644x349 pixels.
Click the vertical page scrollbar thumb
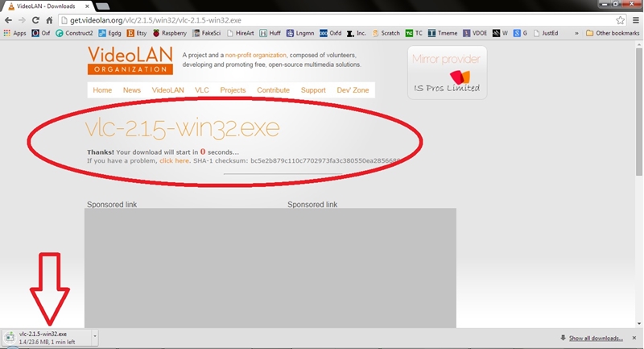coord(639,111)
